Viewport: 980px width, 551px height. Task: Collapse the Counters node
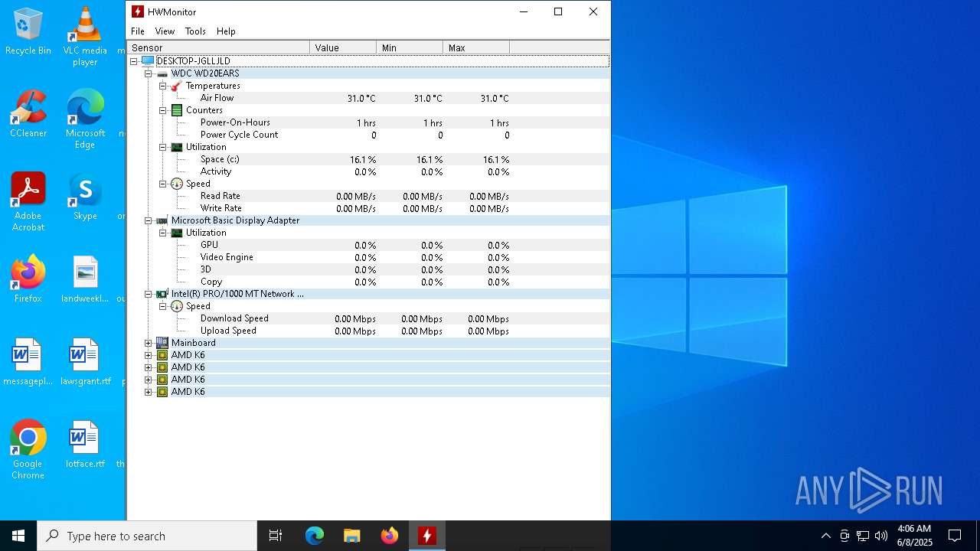coord(162,110)
